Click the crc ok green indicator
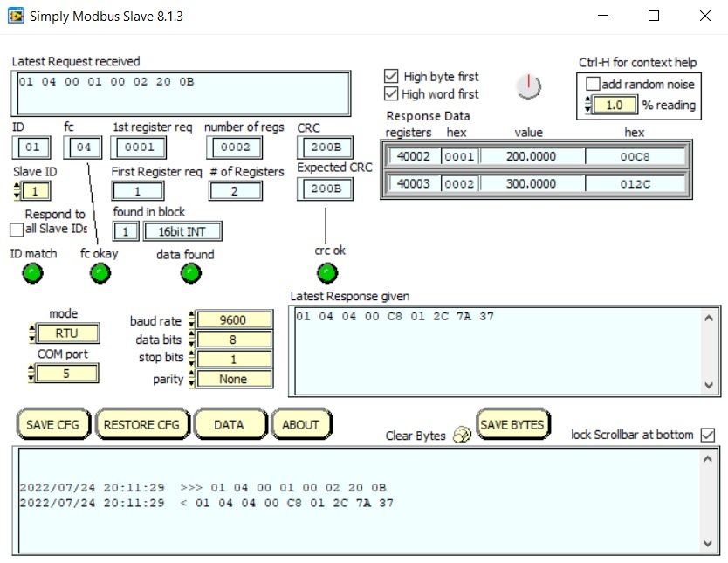The image size is (728, 563). tap(327, 273)
